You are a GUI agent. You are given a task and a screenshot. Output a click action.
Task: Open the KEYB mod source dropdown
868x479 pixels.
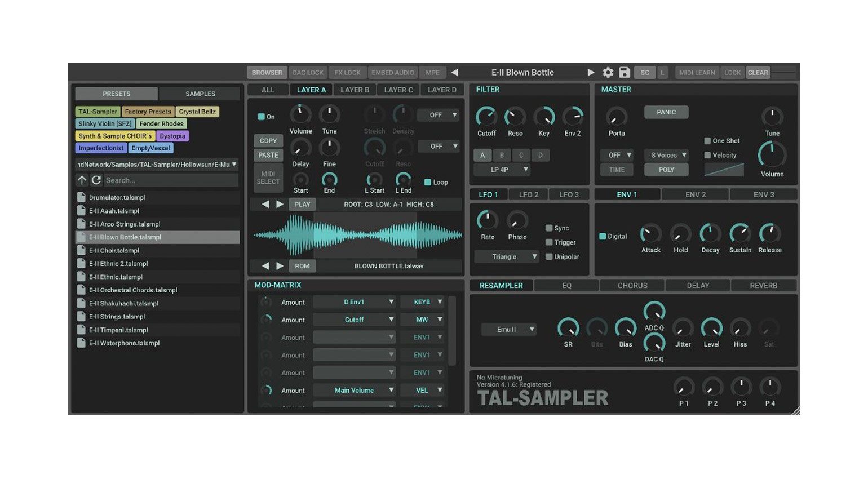[423, 302]
